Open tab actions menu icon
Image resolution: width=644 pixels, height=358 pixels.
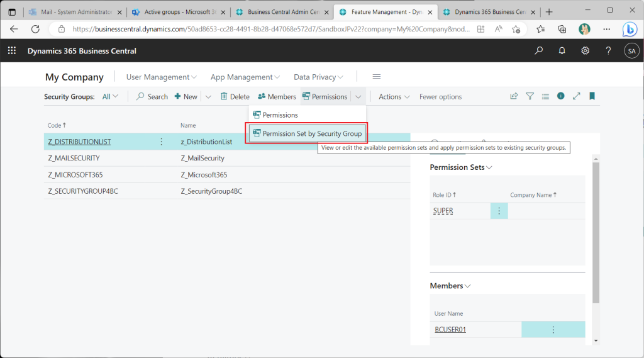tap(12, 12)
